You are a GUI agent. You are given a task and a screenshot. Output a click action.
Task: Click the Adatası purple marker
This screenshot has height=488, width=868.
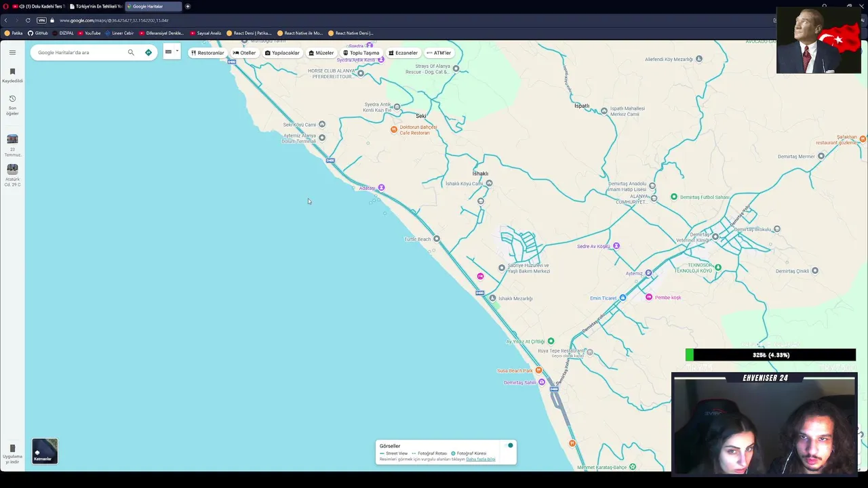[x=381, y=188]
